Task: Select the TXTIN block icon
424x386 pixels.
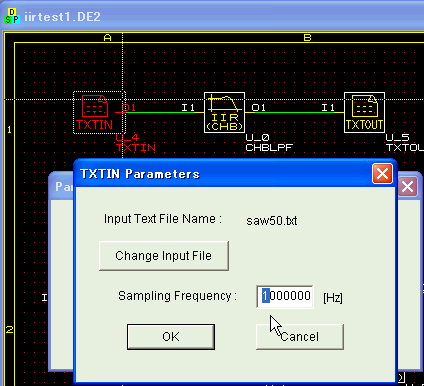Action: pos(99,112)
